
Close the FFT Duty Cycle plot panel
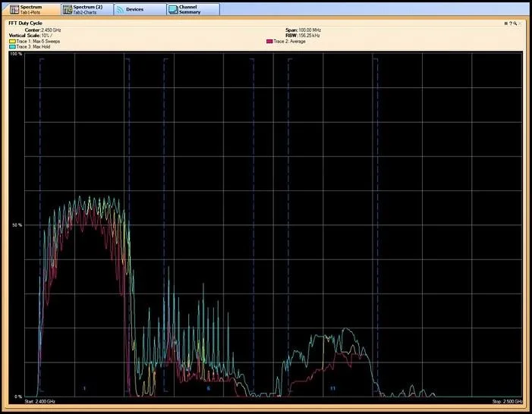519,24
